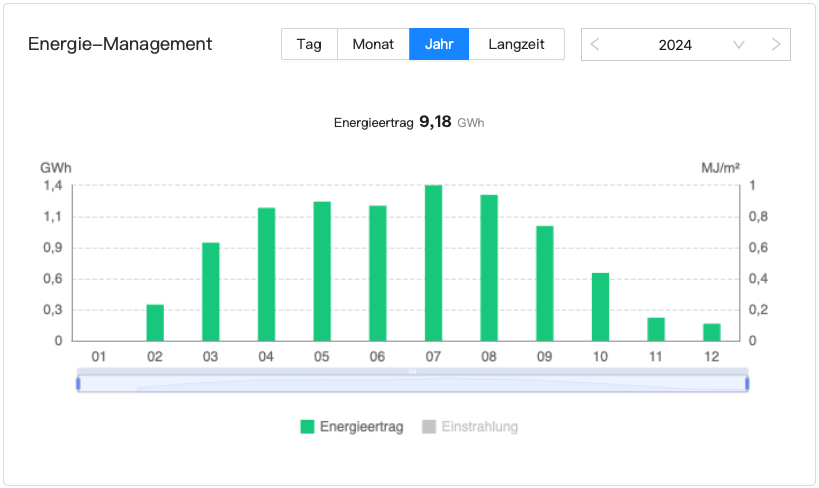Screen dimensions: 819x488
Task: Open the 2024 year dropdown chevron
Action: point(739,45)
